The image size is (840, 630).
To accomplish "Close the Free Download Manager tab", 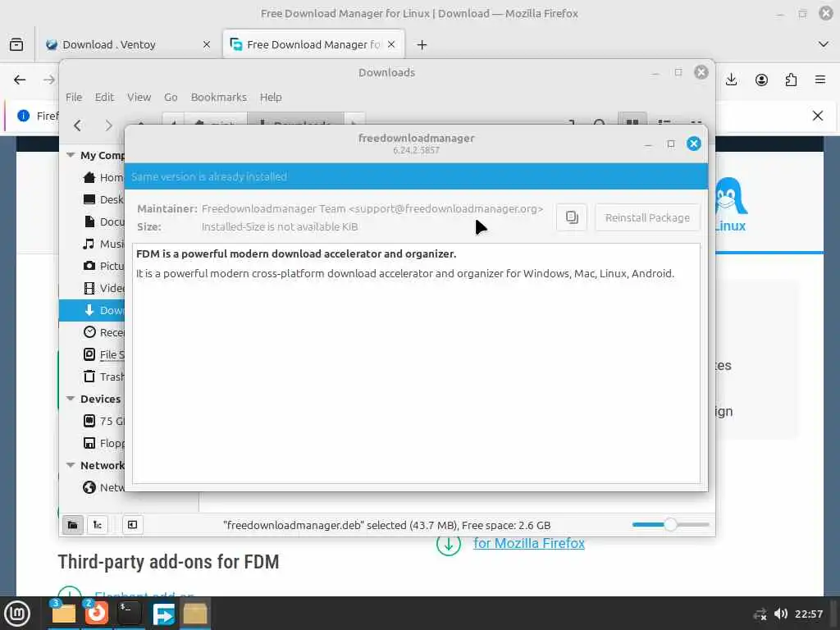I will coord(391,44).
